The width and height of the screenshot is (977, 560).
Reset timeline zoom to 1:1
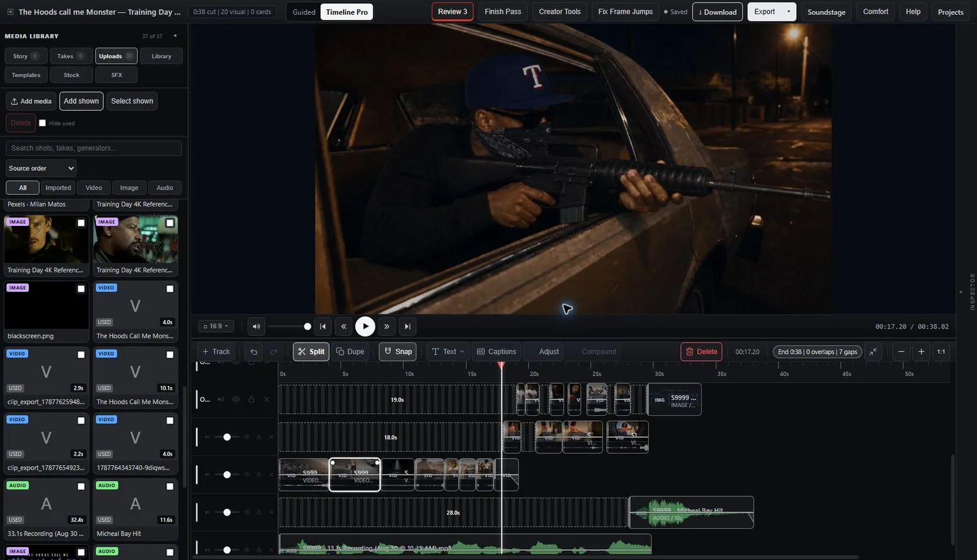click(x=941, y=352)
